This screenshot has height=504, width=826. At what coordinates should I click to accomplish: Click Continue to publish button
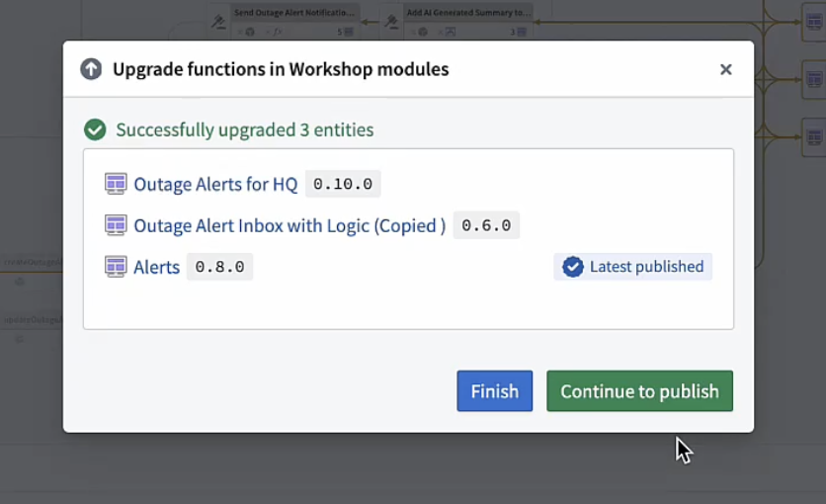(639, 390)
